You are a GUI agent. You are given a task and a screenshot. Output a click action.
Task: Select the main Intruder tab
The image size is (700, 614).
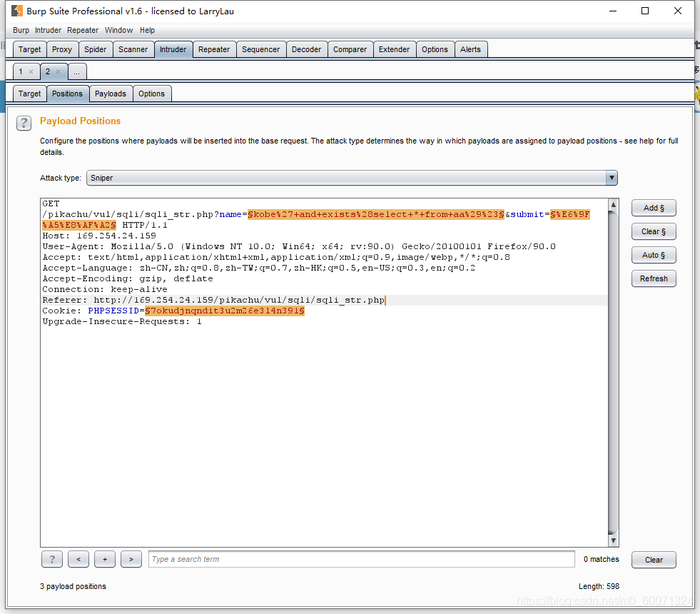coord(173,49)
